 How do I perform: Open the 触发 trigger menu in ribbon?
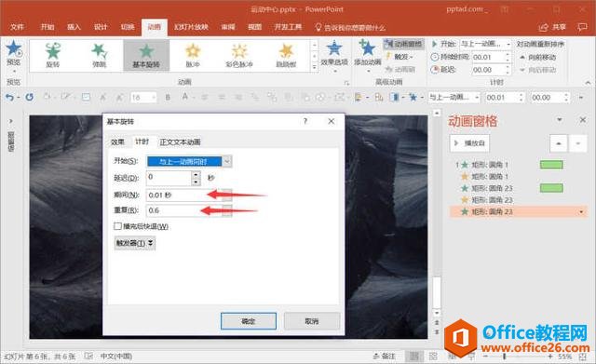click(400, 57)
